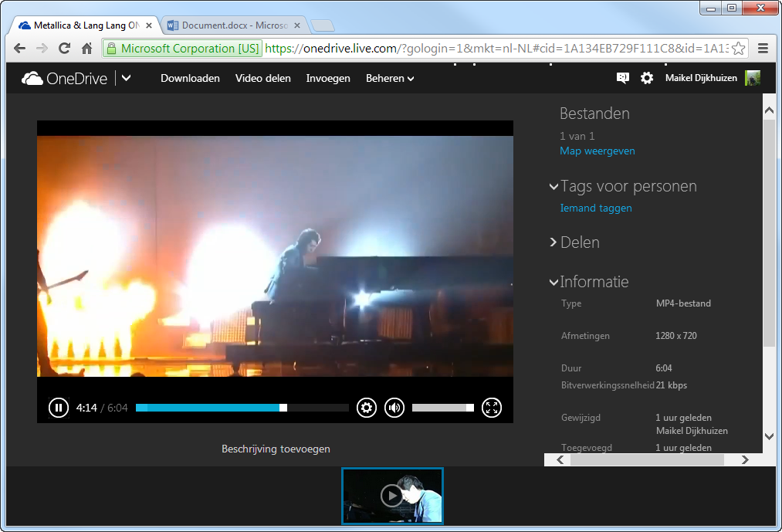Minimize the Chrome window

click(x=711, y=8)
